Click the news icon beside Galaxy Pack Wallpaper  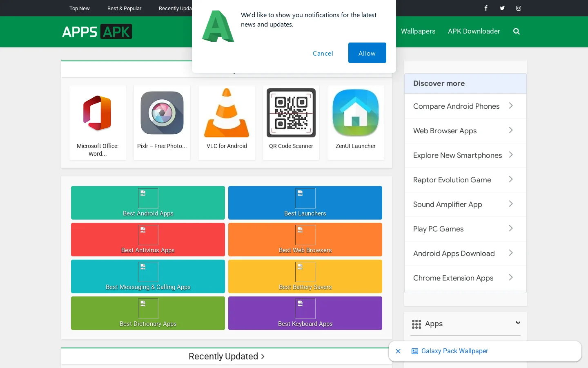415,351
